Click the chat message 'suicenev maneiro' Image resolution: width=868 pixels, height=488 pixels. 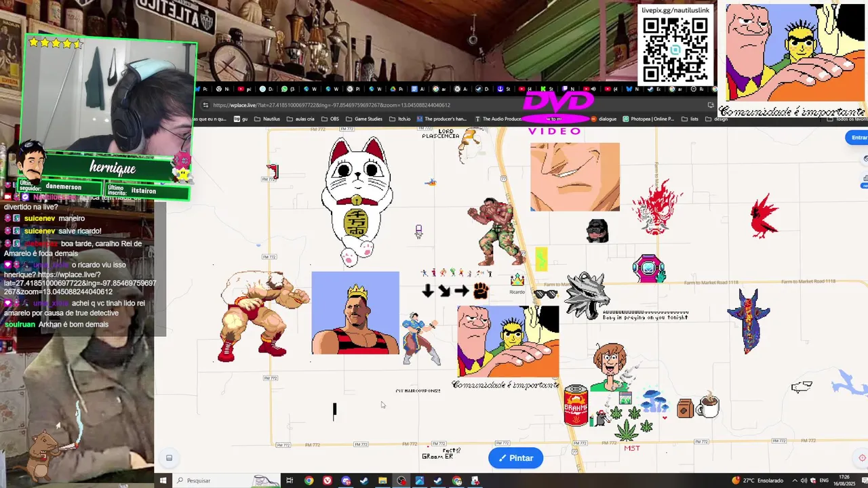pos(54,219)
